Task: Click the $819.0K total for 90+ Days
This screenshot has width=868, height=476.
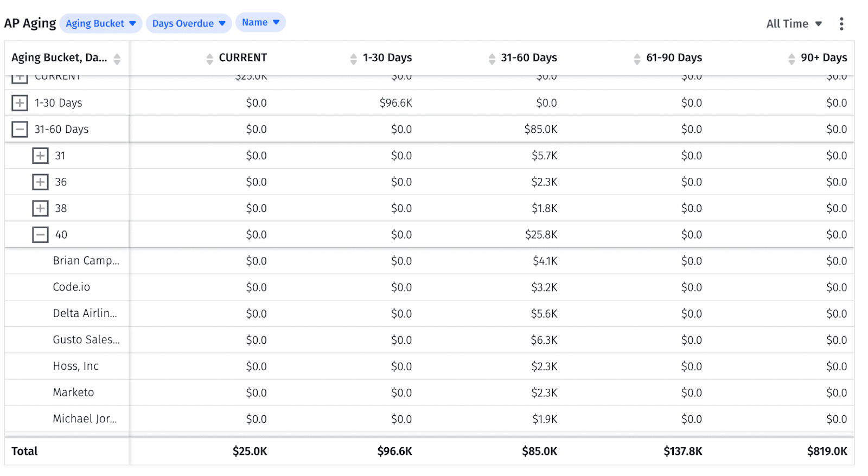Action: click(x=827, y=452)
